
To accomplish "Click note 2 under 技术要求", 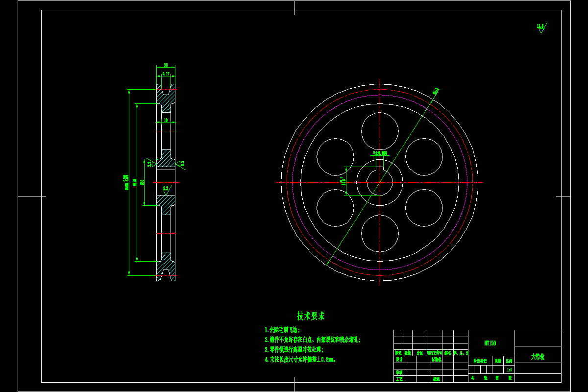I will 313,340.
